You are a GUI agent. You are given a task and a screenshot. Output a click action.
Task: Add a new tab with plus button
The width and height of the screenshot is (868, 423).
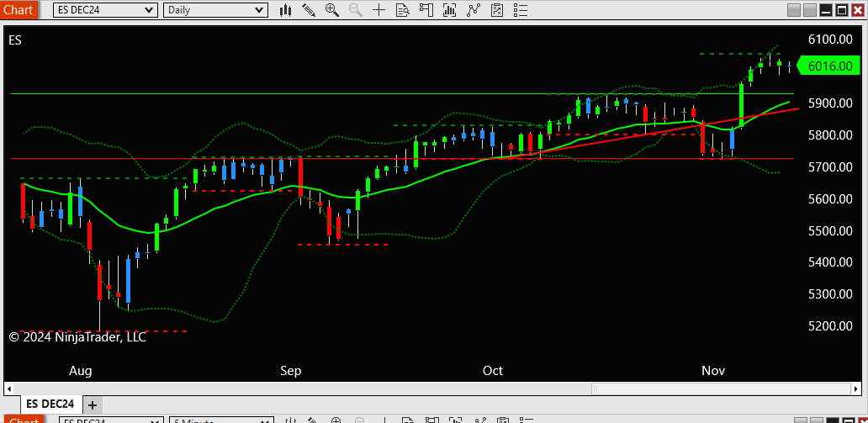93,405
